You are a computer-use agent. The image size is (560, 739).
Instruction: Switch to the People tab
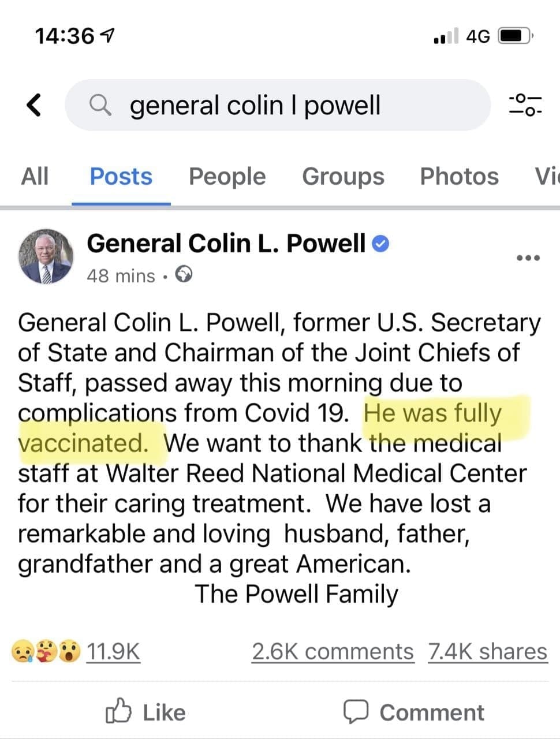point(227,177)
